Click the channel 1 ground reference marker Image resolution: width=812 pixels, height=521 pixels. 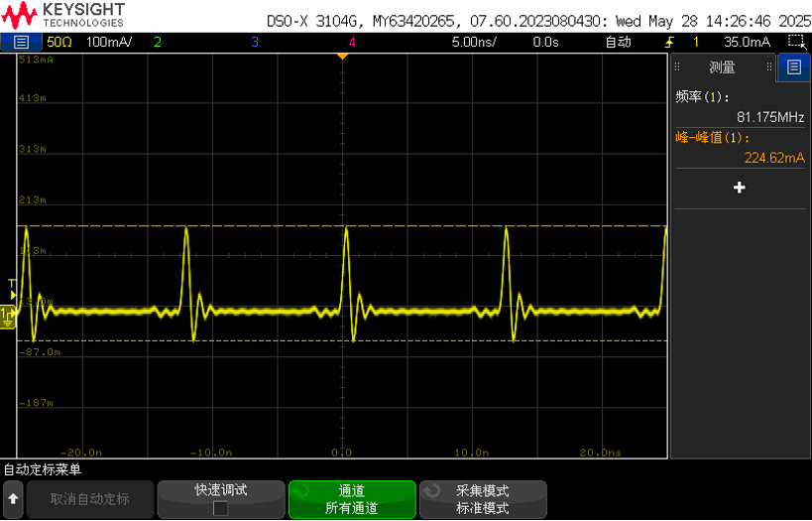(x=8, y=317)
